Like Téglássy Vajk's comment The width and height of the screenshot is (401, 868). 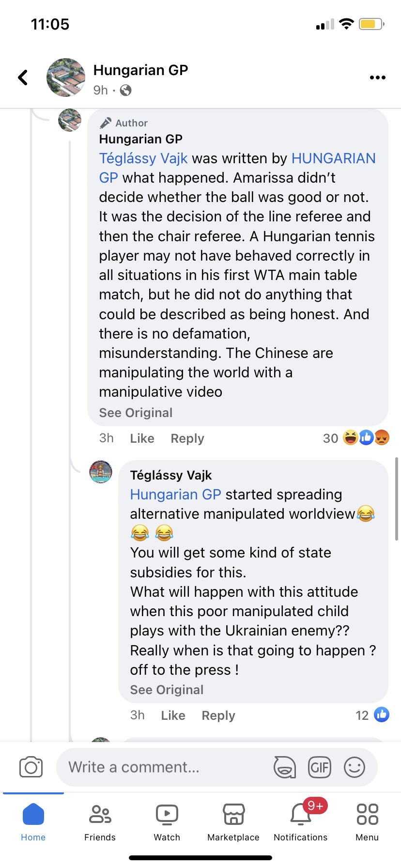tap(173, 715)
